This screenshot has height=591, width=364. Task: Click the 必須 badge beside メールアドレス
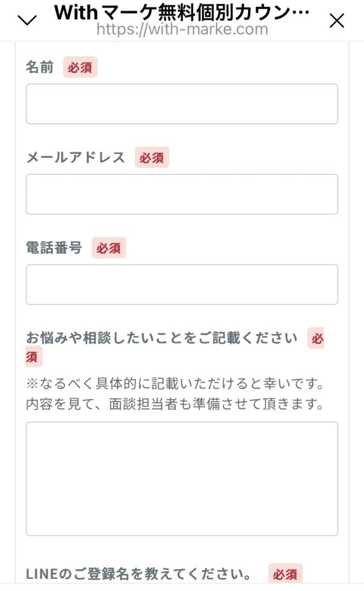152,158
